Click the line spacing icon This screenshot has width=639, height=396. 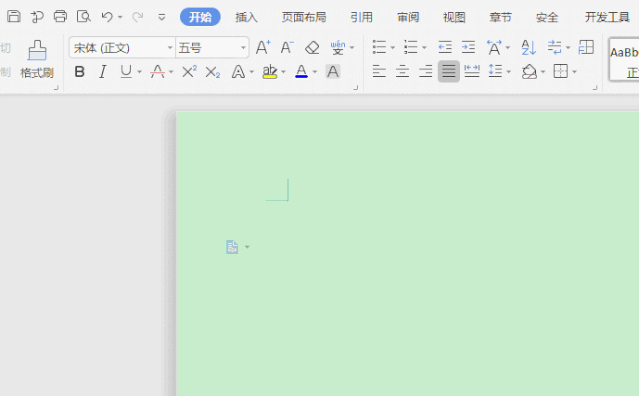coord(496,71)
